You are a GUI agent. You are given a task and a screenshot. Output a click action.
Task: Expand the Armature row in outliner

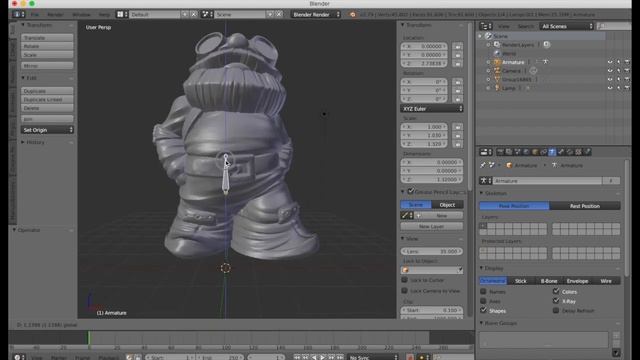tap(489, 62)
